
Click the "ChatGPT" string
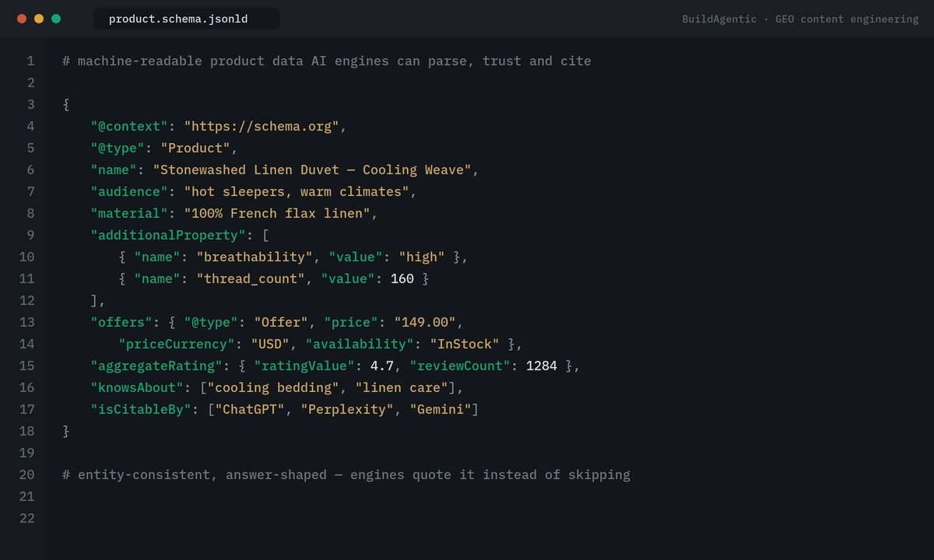pos(250,409)
